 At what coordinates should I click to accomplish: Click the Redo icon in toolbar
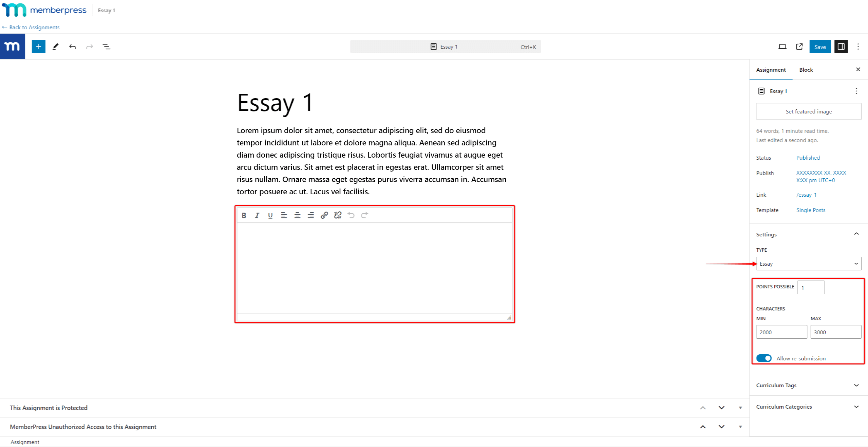click(89, 46)
